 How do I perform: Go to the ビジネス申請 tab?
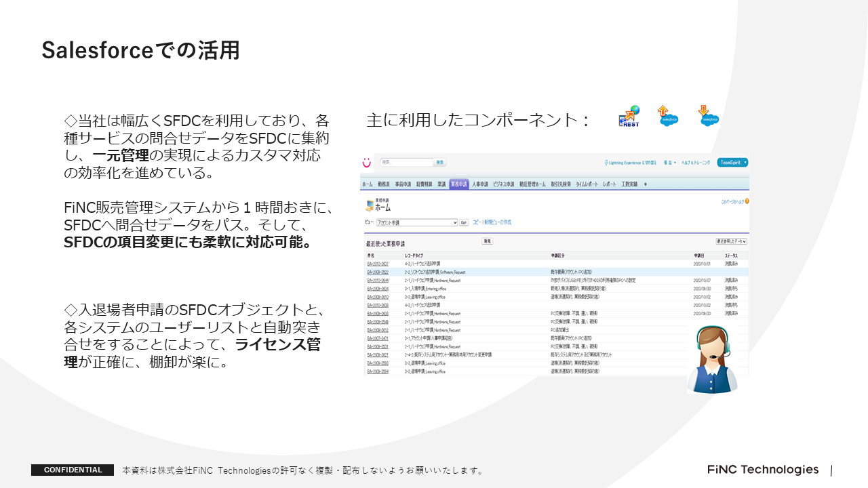[503, 184]
